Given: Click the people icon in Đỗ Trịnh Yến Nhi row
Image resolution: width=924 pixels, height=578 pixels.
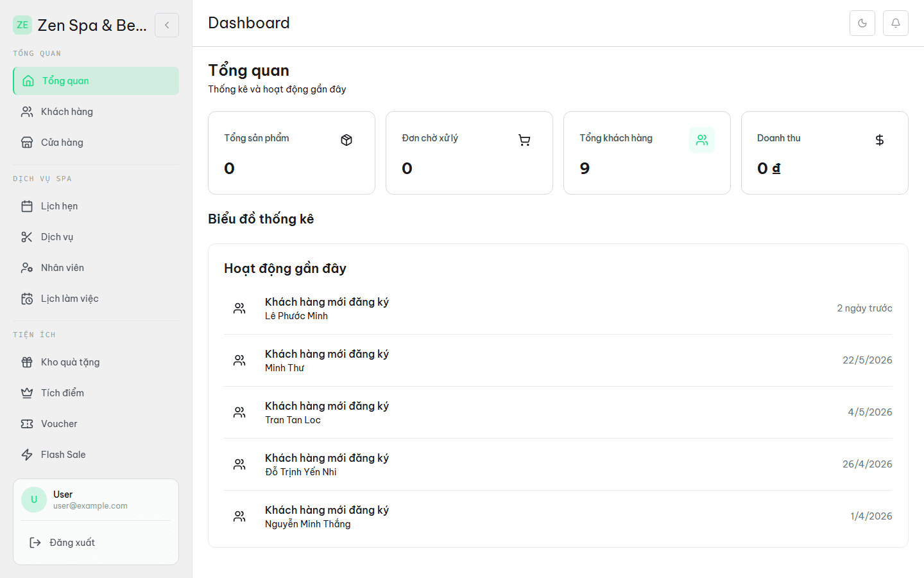Looking at the screenshot, I should (239, 464).
